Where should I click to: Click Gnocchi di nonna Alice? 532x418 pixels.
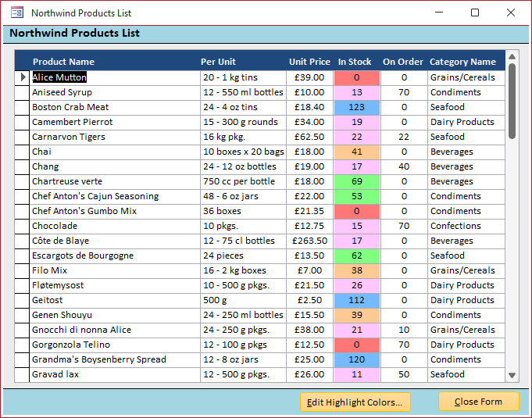click(x=115, y=330)
